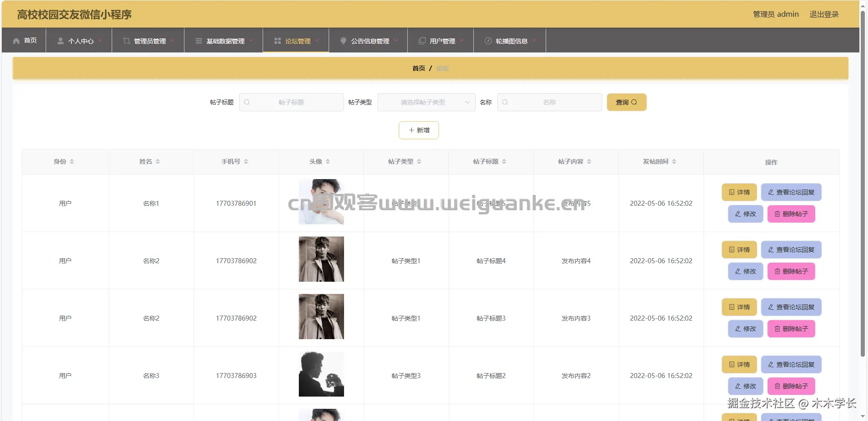Open 详情 for the 帖子标题3 row
Viewport: 868px width, 421px height.
(x=739, y=307)
